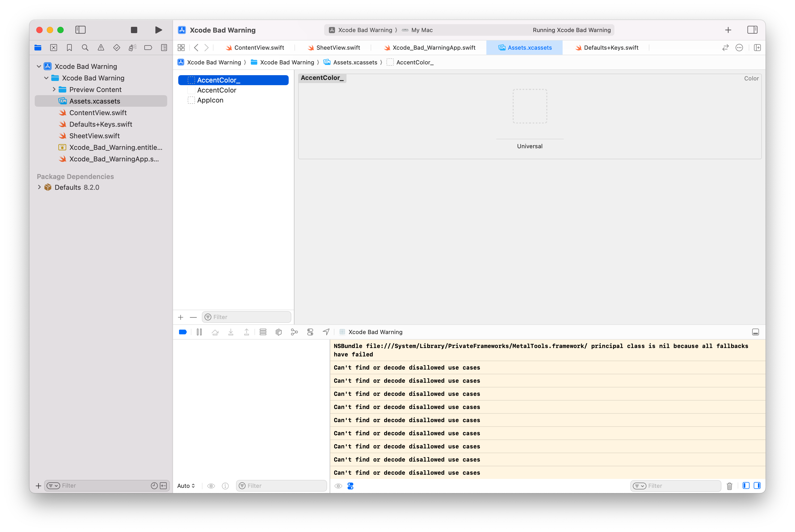795x532 pixels.
Task: Expand the Xcode Bad Warning project folder
Action: (x=39, y=66)
